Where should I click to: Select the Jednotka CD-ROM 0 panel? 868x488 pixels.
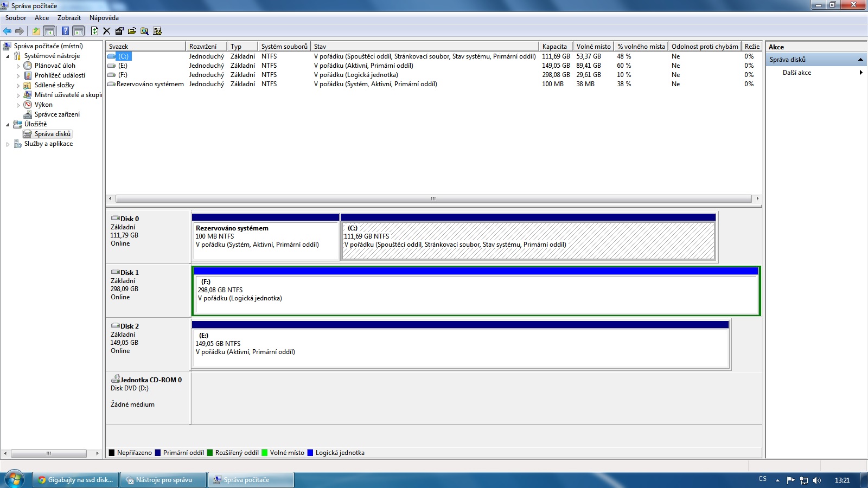point(148,398)
